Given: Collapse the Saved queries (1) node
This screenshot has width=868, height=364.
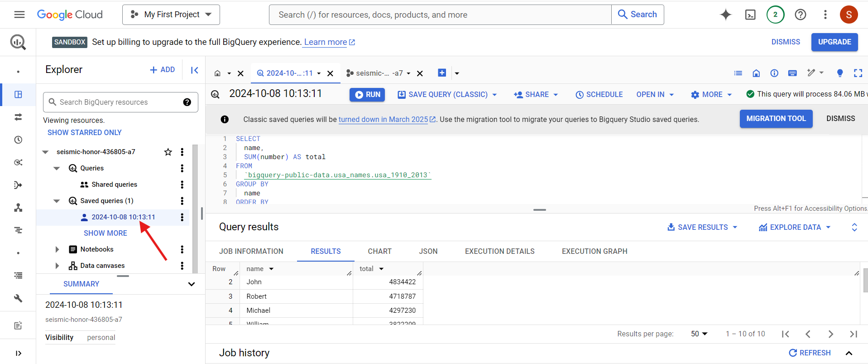Looking at the screenshot, I should tap(57, 201).
